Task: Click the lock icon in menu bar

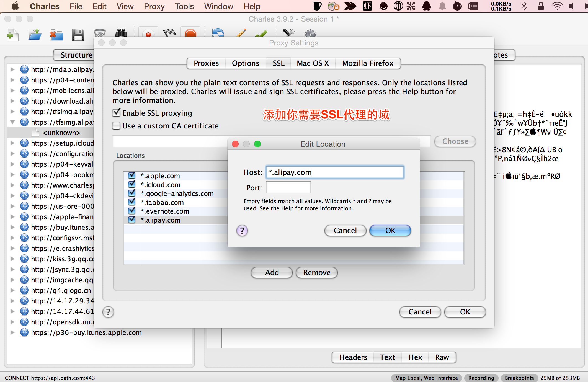Action: coord(541,6)
